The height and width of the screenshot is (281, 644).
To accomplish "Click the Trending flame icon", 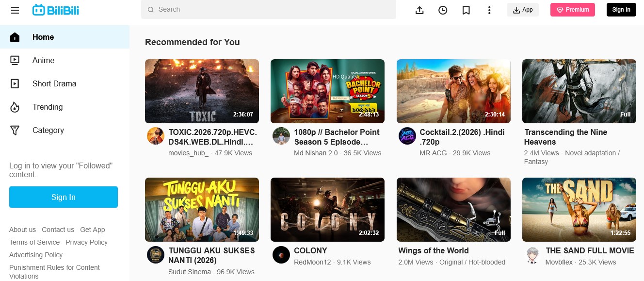I will click(x=15, y=107).
